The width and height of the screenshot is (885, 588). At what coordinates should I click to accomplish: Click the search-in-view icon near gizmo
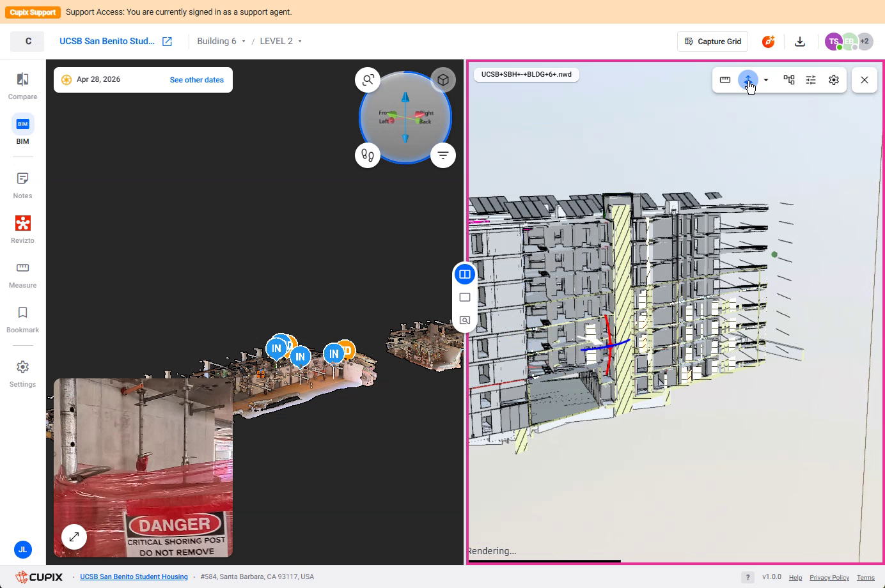tap(368, 80)
